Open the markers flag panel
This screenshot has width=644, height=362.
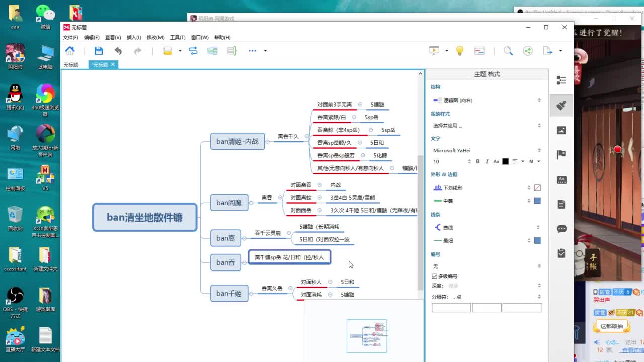[x=561, y=155]
